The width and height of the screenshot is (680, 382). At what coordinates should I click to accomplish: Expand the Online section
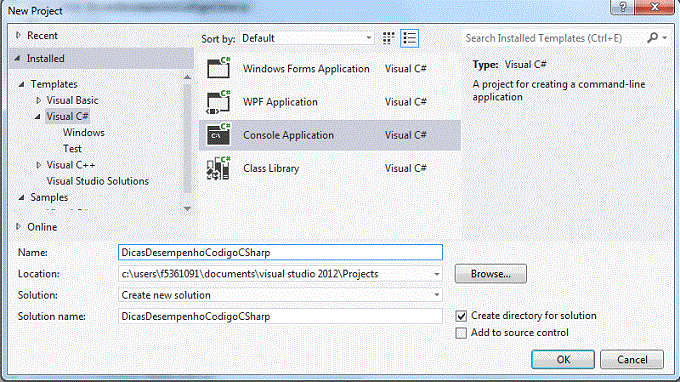[18, 226]
